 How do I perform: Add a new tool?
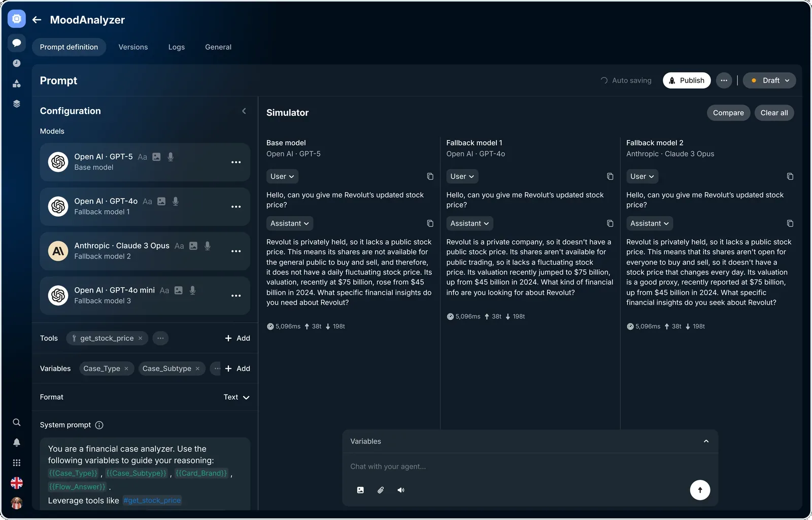pyautogui.click(x=238, y=338)
